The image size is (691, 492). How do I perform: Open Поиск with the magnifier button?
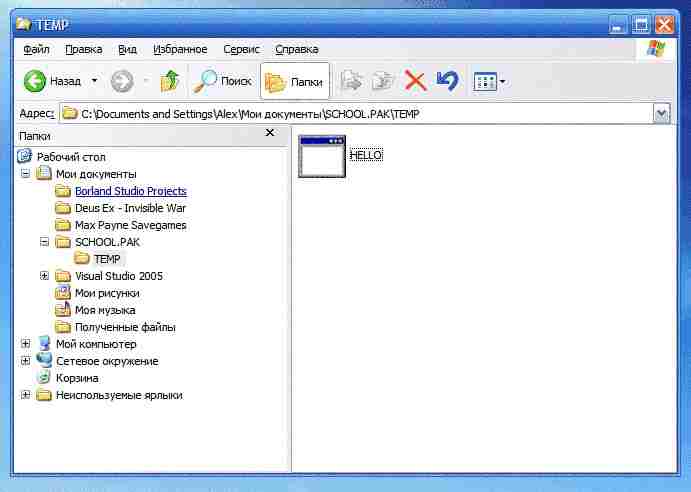223,81
